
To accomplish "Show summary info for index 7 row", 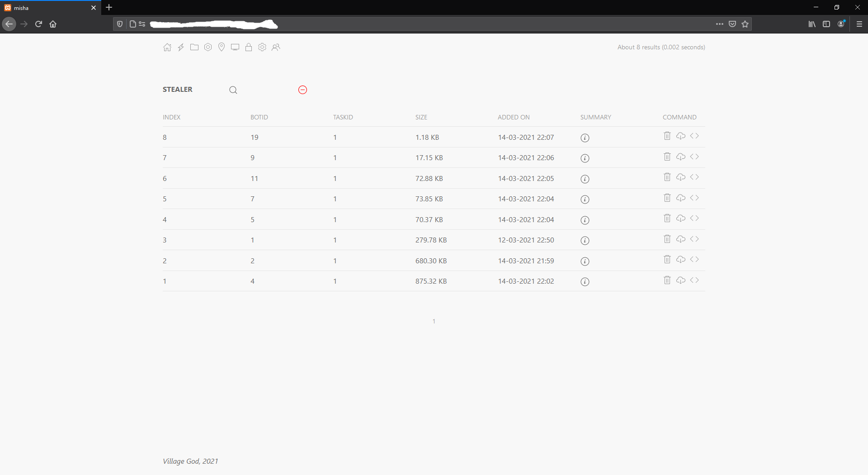I will coord(585,158).
